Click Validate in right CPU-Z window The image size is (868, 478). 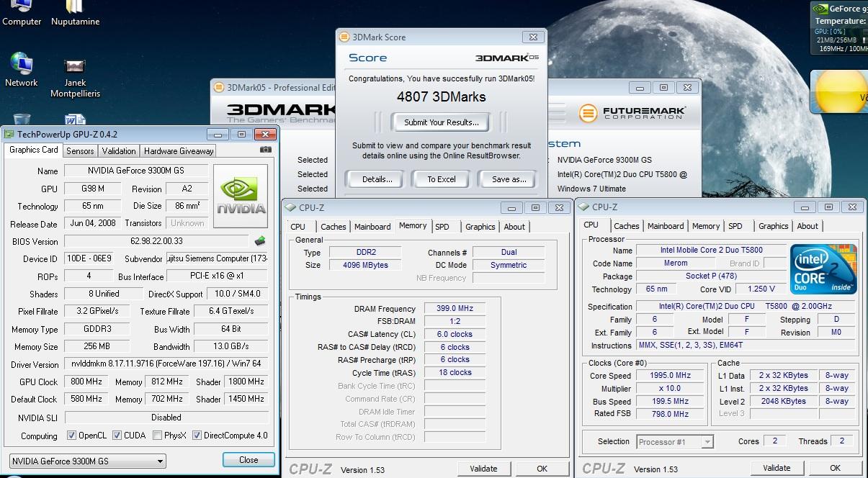777,468
